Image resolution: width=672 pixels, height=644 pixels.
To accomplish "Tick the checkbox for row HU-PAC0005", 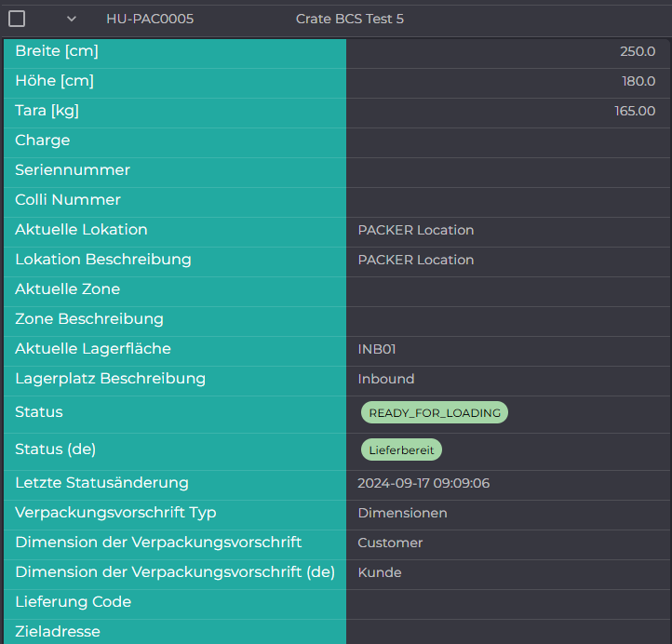I will 17,19.
